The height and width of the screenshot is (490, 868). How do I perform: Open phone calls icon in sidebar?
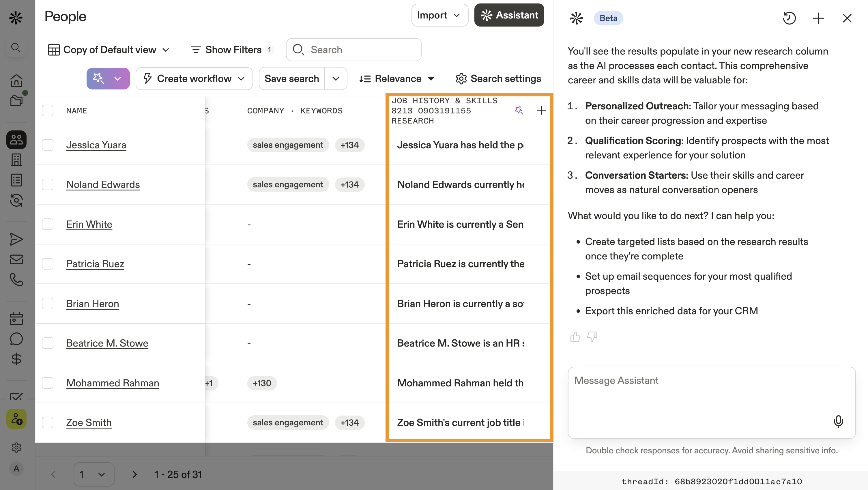pos(16,280)
